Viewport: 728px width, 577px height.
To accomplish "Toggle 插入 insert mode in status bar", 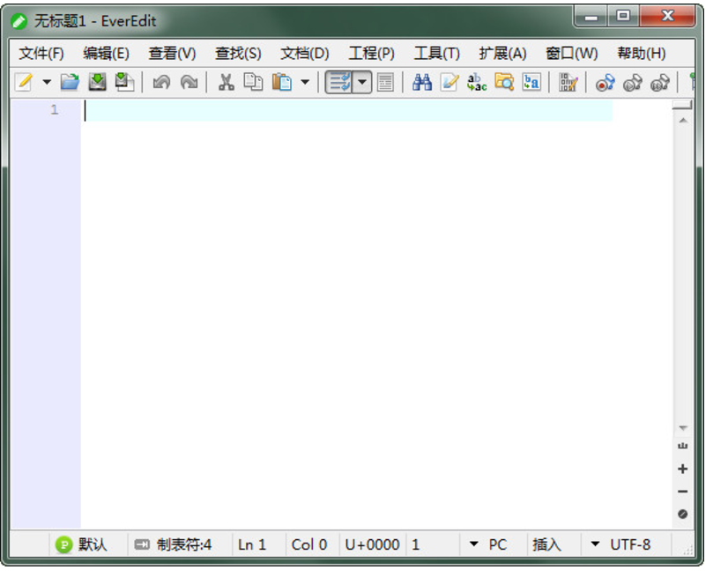I will 546,544.
